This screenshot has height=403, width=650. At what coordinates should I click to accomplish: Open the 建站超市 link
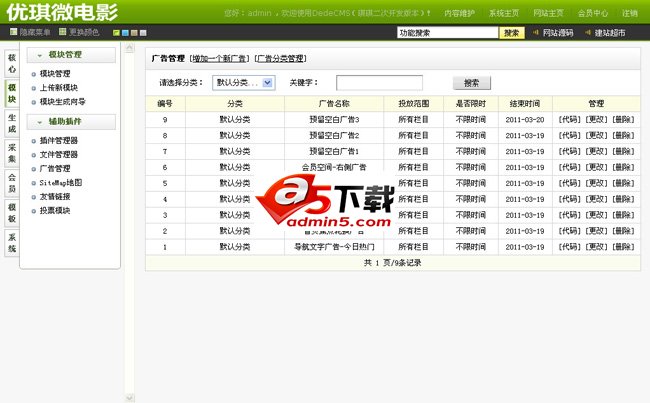[x=610, y=33]
